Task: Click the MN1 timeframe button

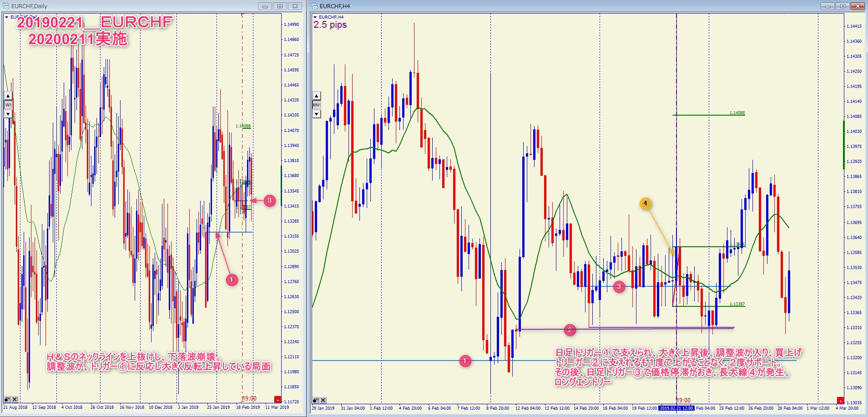Action: click(317, 105)
